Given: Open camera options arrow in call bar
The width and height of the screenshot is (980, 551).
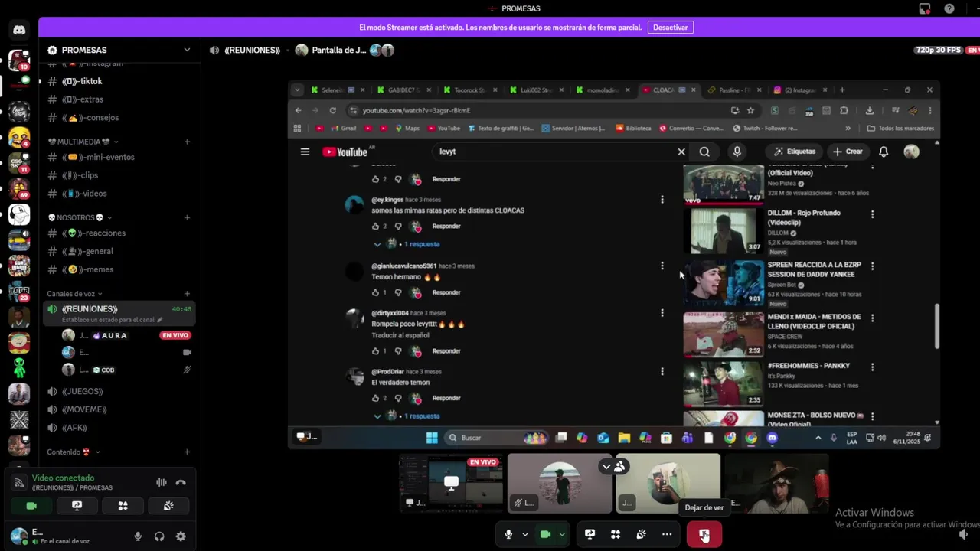Looking at the screenshot, I should coord(562,534).
